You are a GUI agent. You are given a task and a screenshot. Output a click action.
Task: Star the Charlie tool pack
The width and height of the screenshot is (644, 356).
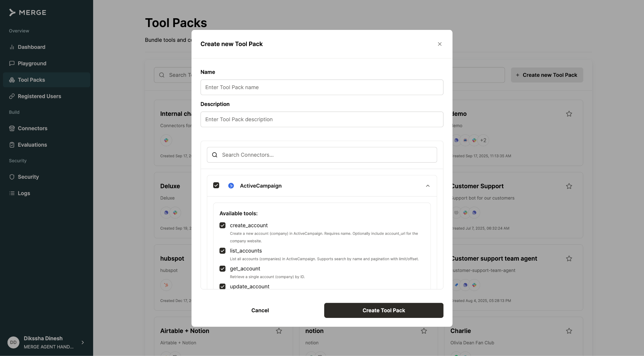click(569, 331)
